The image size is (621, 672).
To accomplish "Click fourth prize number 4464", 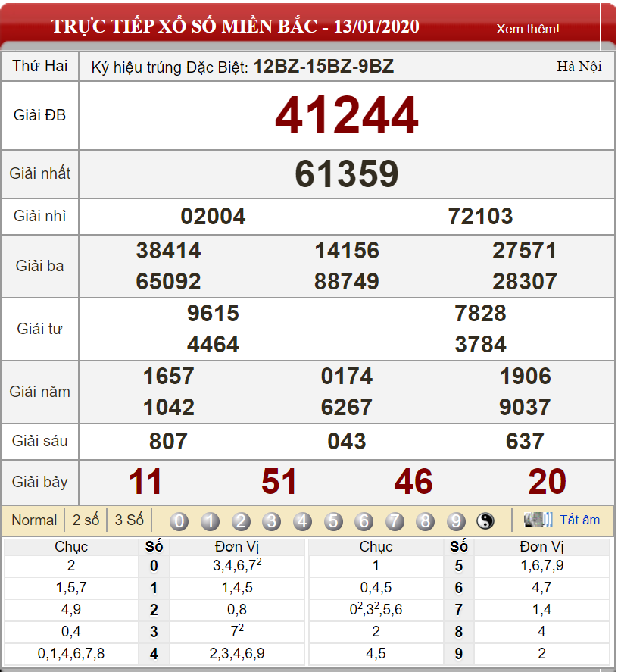I will [x=213, y=345].
